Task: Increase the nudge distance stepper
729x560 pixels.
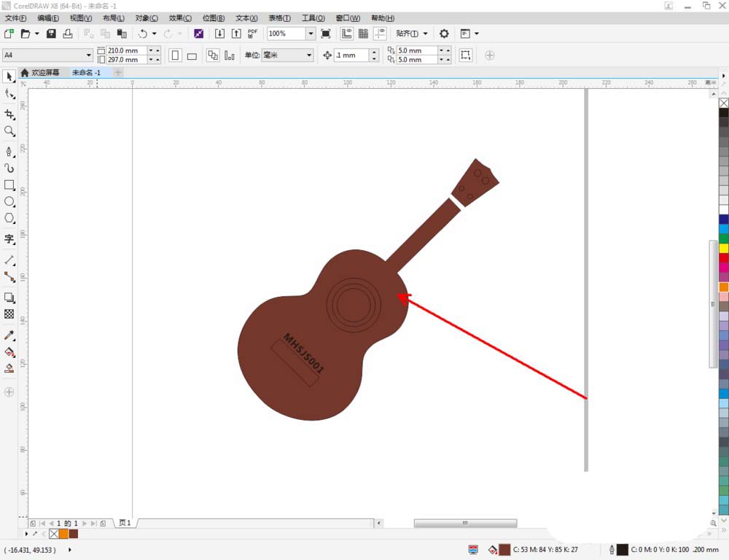Action: (374, 52)
